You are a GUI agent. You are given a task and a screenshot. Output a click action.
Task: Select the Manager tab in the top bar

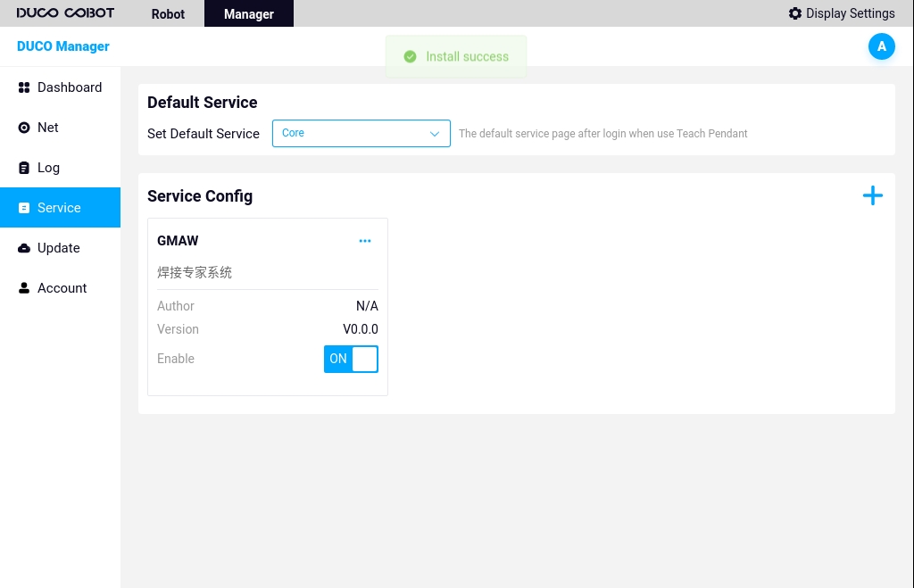pos(248,14)
